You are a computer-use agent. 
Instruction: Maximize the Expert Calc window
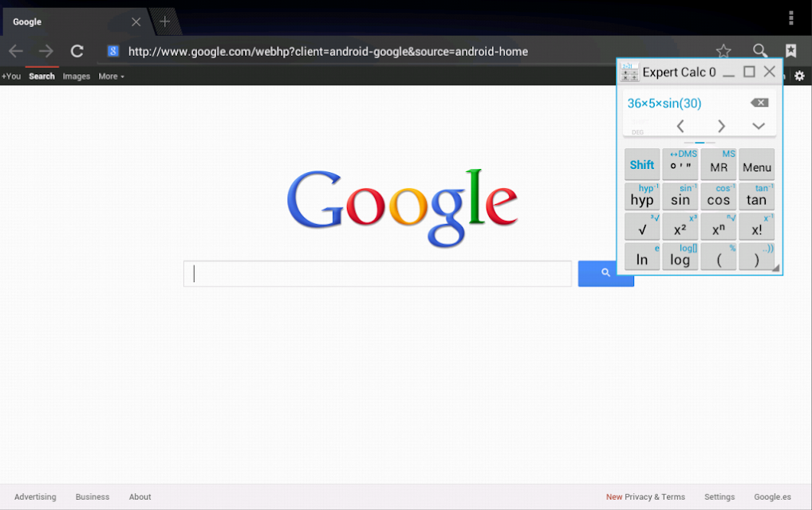[749, 72]
